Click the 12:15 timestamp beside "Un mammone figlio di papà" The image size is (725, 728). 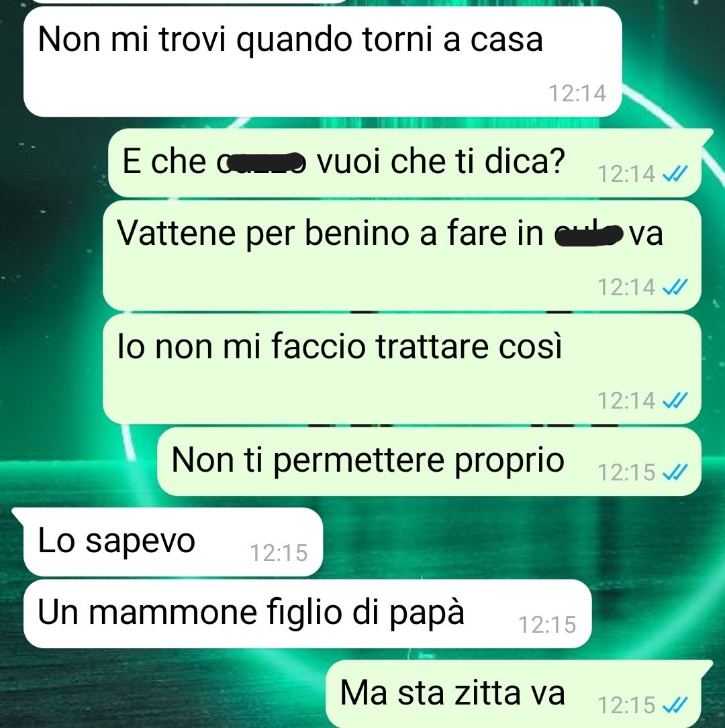(x=547, y=625)
